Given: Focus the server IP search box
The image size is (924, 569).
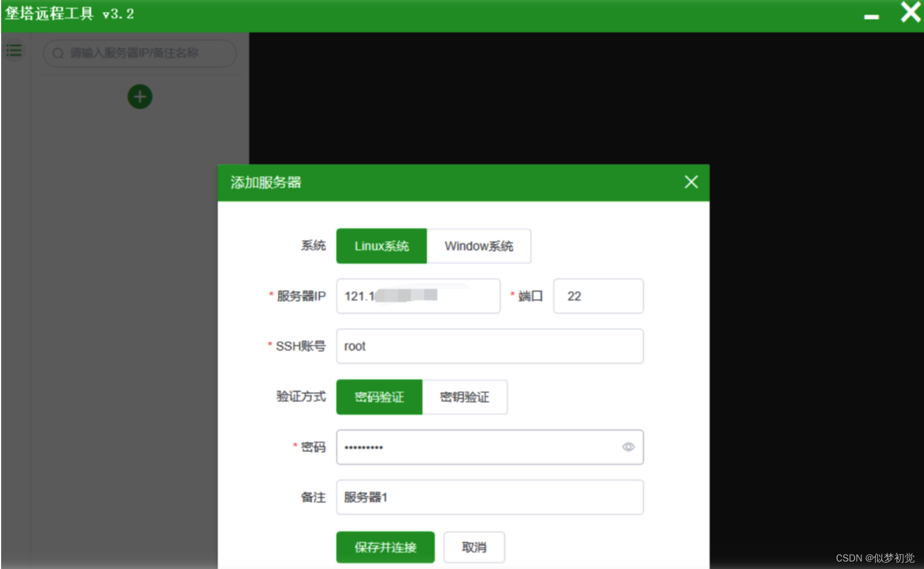Looking at the screenshot, I should pyautogui.click(x=140, y=53).
